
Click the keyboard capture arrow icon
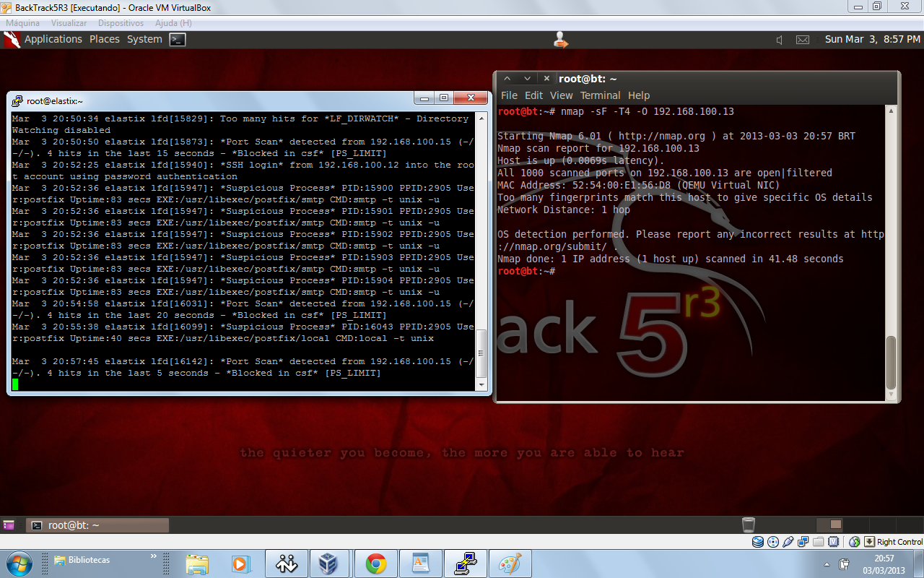tap(870, 542)
